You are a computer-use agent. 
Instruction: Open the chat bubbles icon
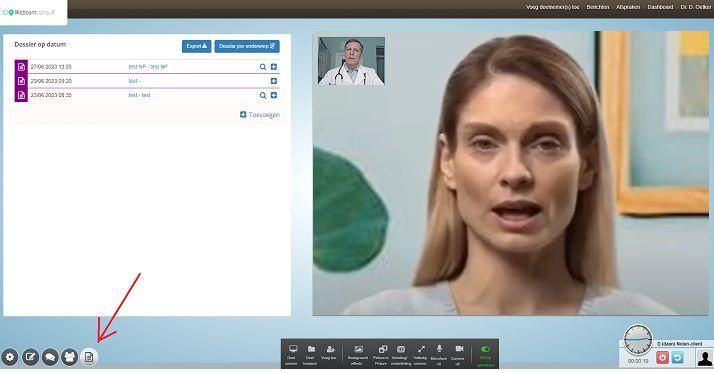coord(50,357)
